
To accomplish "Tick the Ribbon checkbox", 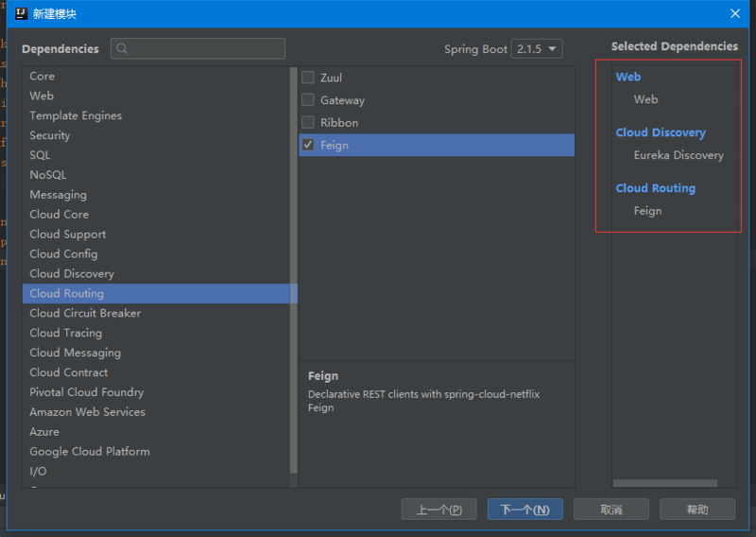I will coord(308,123).
